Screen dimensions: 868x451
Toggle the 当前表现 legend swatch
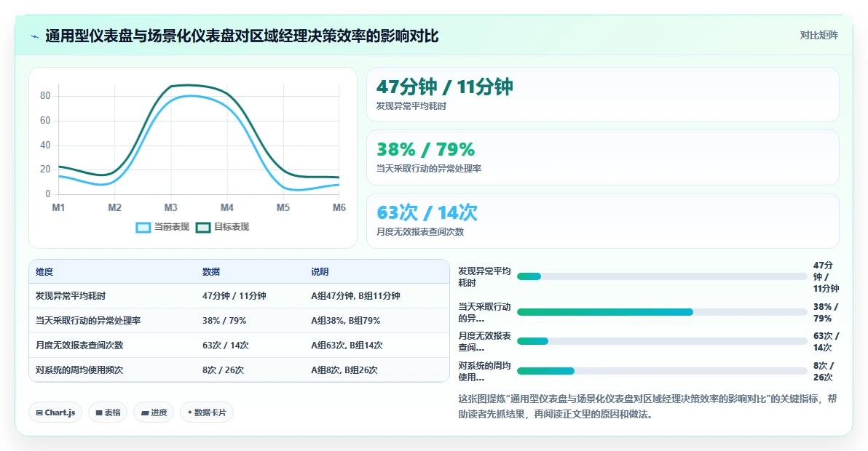point(143,227)
